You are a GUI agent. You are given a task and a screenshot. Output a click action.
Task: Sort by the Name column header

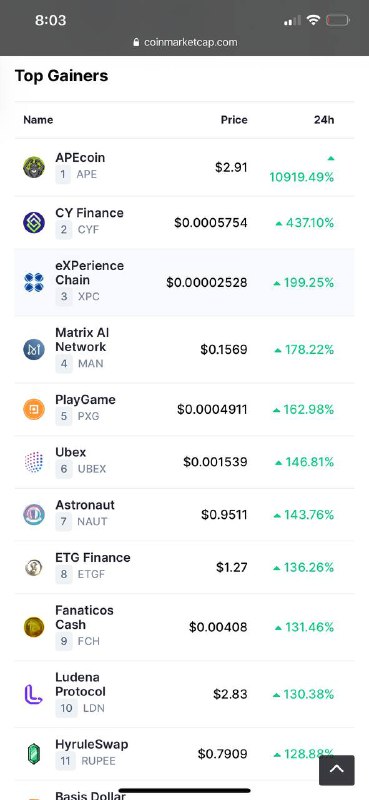click(x=38, y=120)
